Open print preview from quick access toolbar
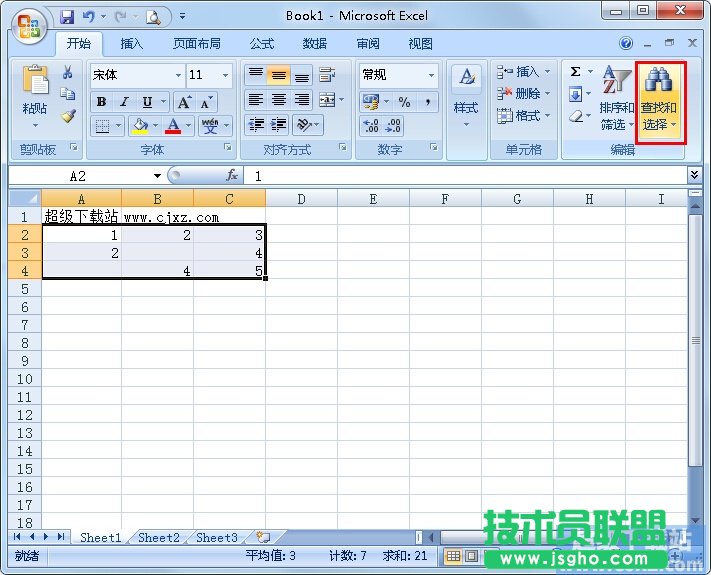 153,17
